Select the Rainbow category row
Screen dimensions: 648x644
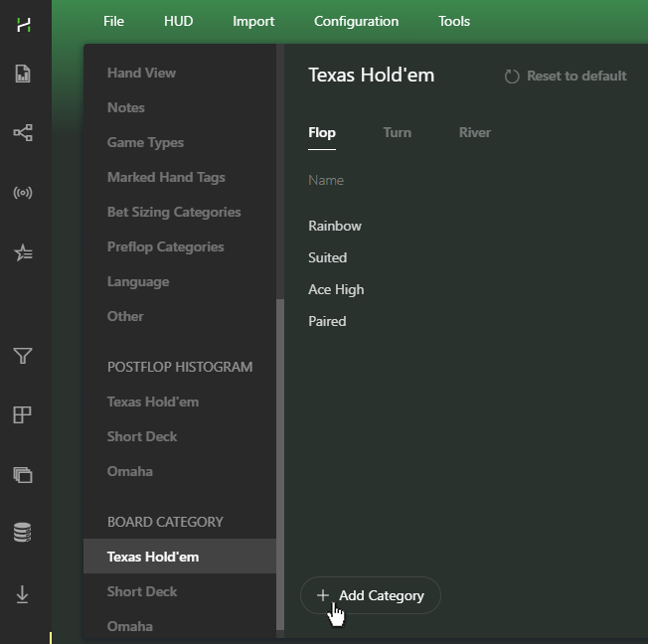335,226
